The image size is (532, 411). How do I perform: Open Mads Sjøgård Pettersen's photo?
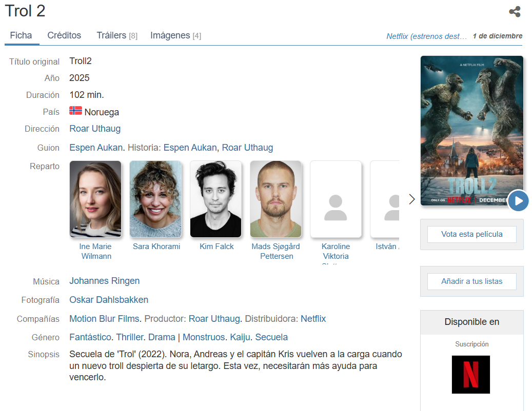click(275, 199)
